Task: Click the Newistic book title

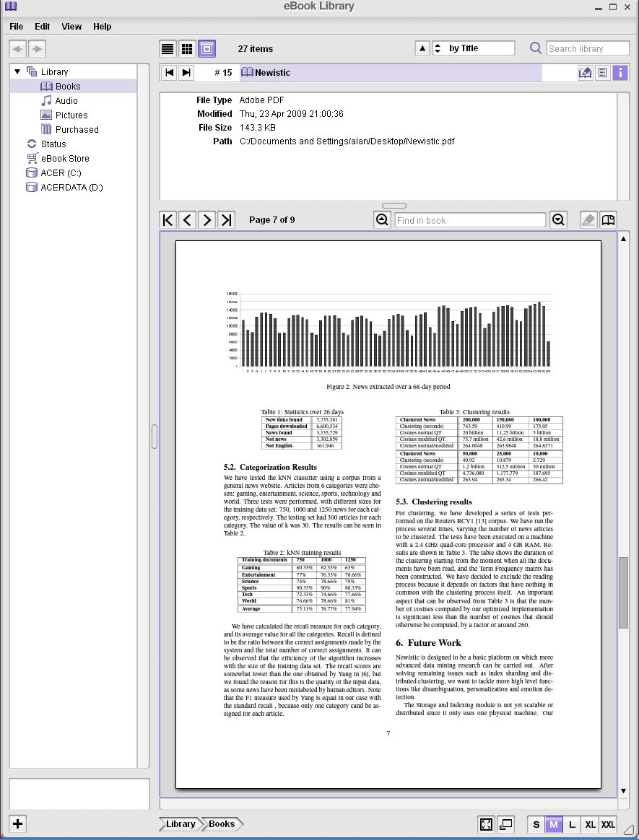Action: click(x=272, y=72)
